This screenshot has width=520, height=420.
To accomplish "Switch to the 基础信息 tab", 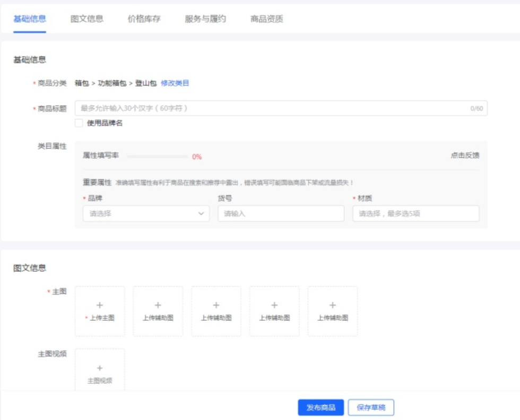I will (30, 19).
